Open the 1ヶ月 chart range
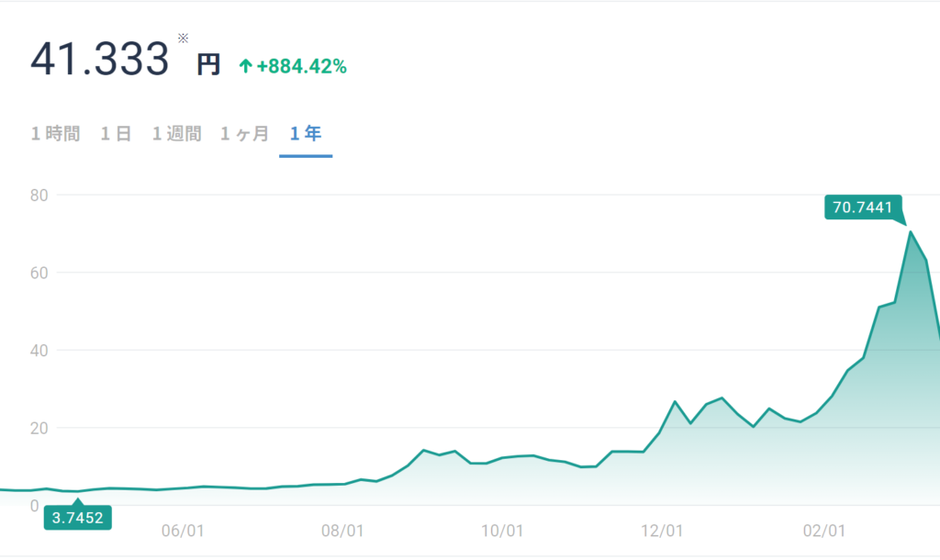This screenshot has width=940, height=560. click(x=244, y=134)
